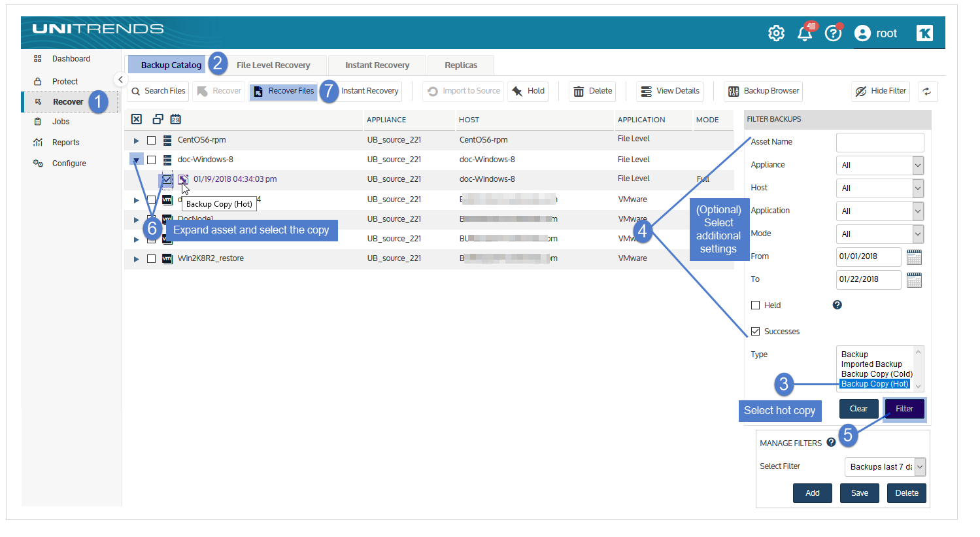Click Search Files toolbar button

(x=158, y=91)
